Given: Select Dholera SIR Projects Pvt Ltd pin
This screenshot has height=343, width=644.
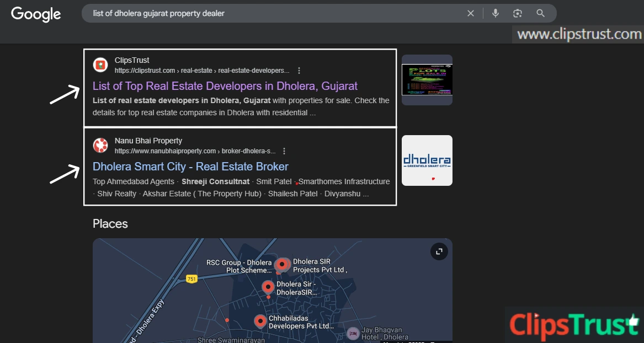Looking at the screenshot, I should [283, 265].
